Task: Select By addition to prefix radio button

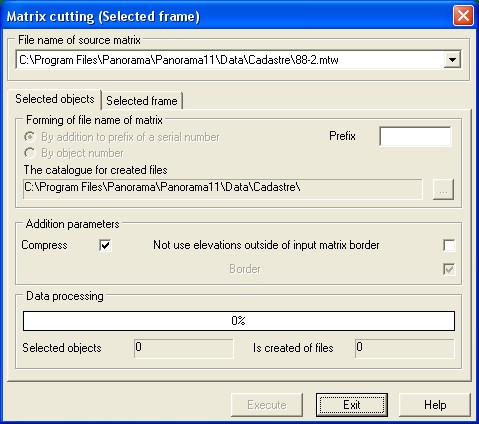Action: coord(30,137)
